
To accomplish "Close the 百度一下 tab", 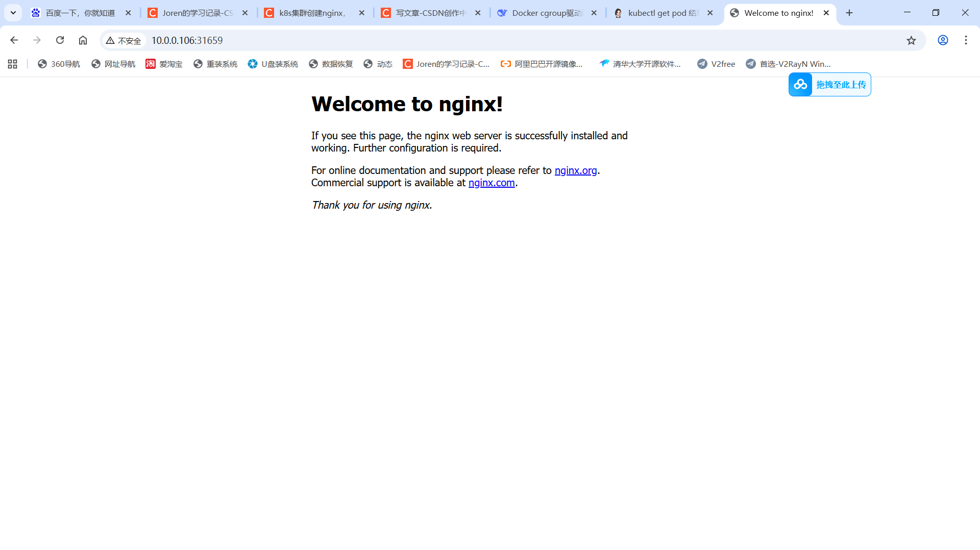I will tap(128, 13).
